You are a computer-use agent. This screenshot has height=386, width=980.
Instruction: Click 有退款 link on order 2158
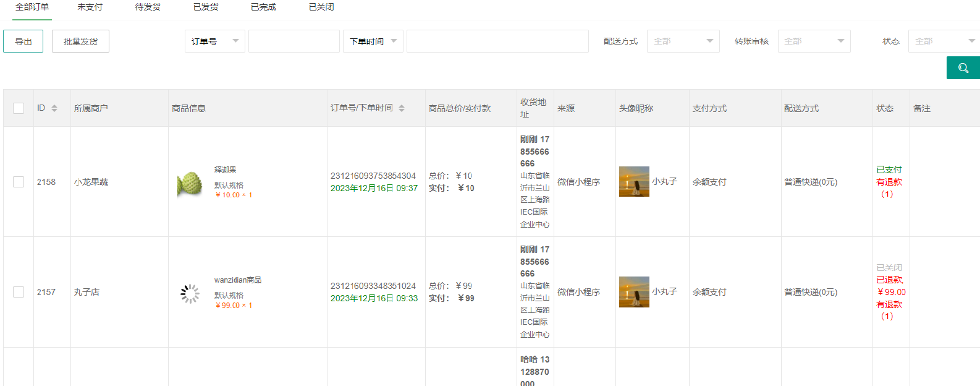889,182
